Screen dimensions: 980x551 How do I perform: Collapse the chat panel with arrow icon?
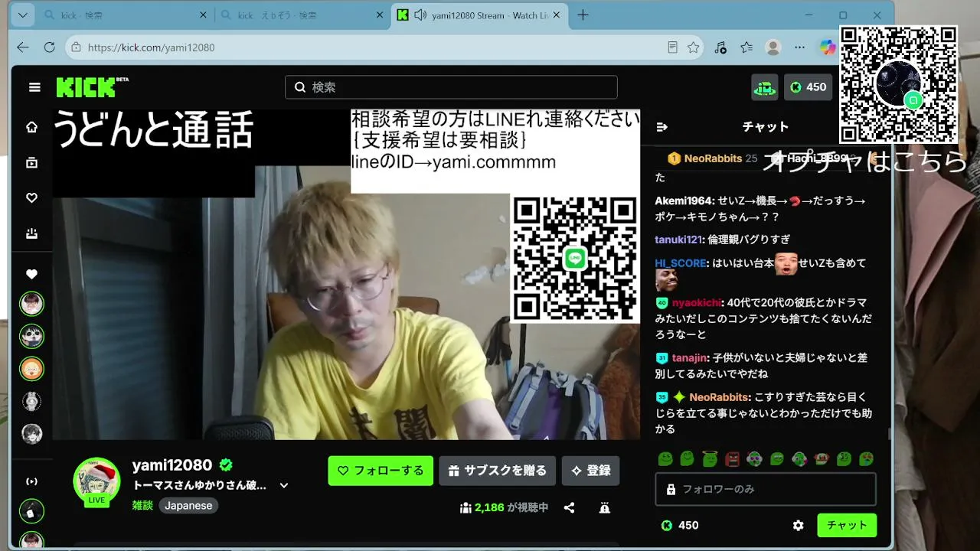click(x=662, y=127)
